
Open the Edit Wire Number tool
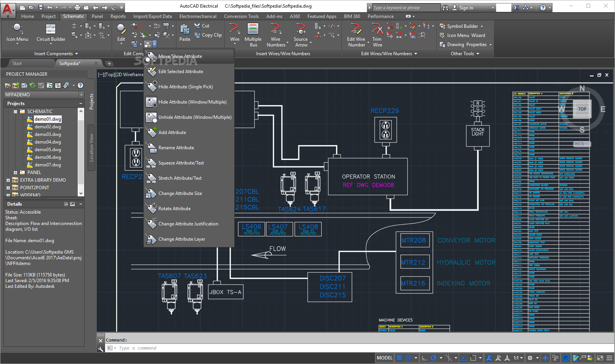pyautogui.click(x=356, y=35)
